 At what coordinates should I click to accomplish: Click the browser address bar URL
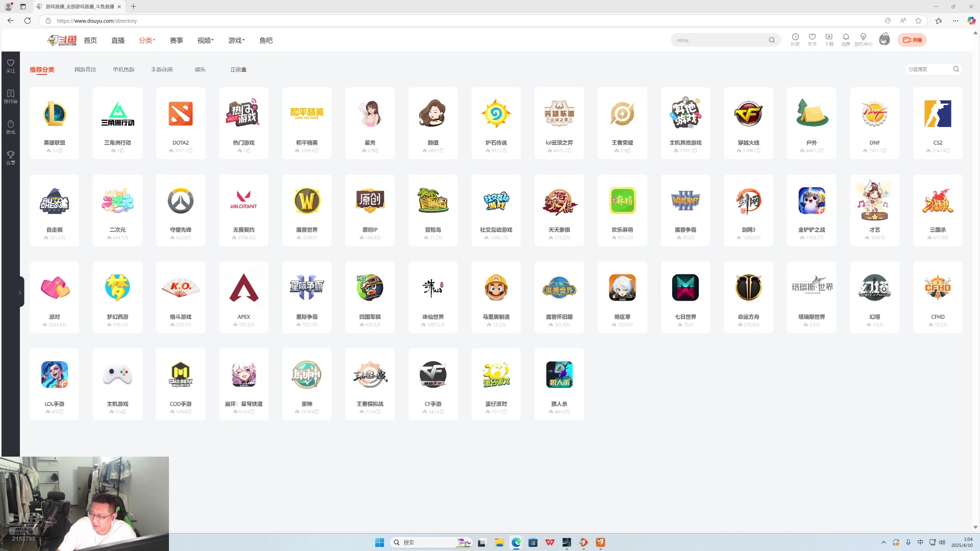tap(97, 21)
